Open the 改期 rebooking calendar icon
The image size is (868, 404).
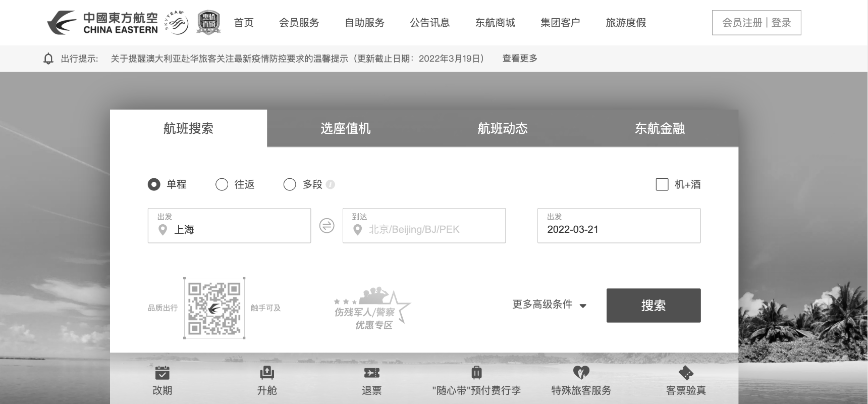pos(162,373)
